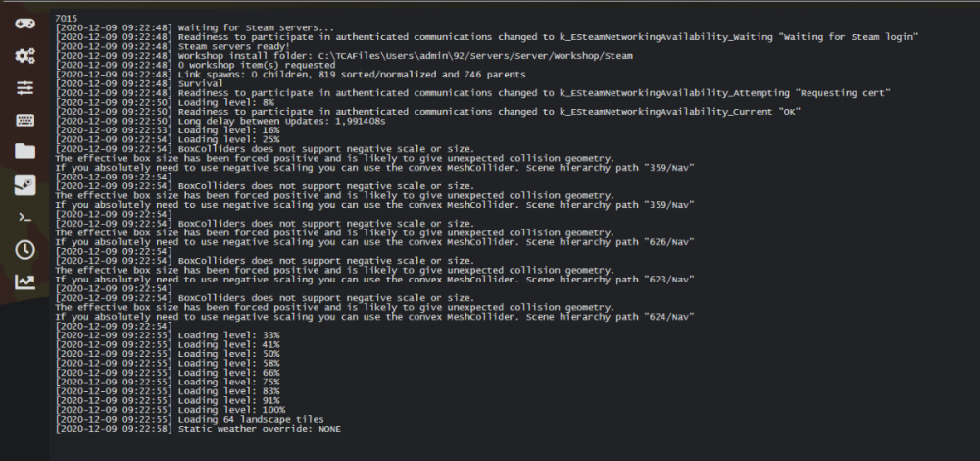The image size is (980, 461).
Task: Show the statistics chart icon
Action: coord(24,282)
